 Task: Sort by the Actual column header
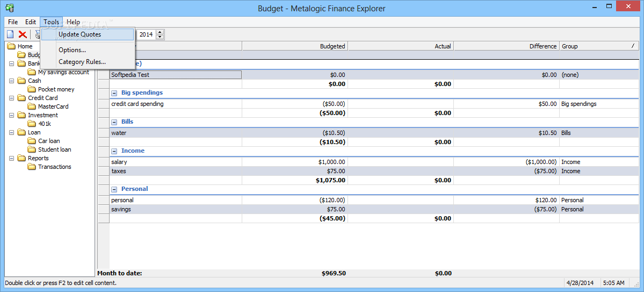(401, 46)
